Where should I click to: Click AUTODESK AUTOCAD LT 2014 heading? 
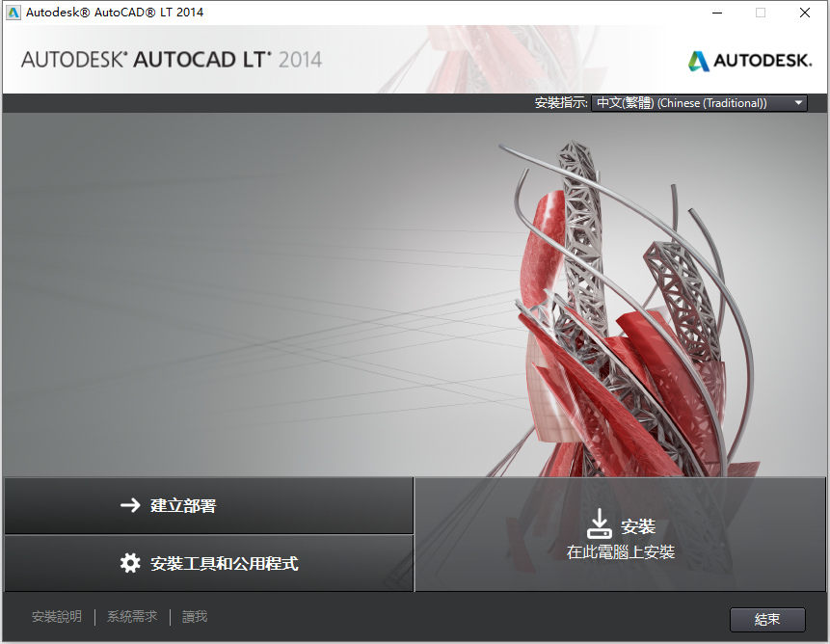172,60
